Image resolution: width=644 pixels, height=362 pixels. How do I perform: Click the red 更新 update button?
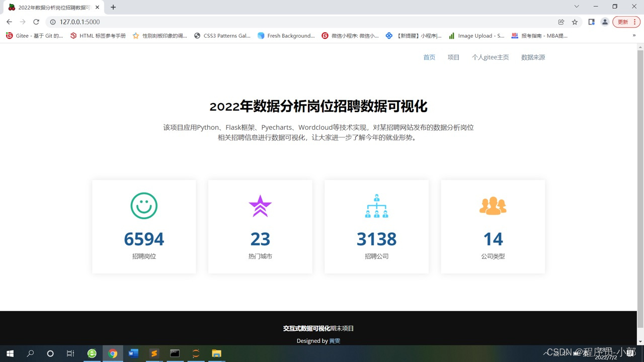(x=625, y=22)
